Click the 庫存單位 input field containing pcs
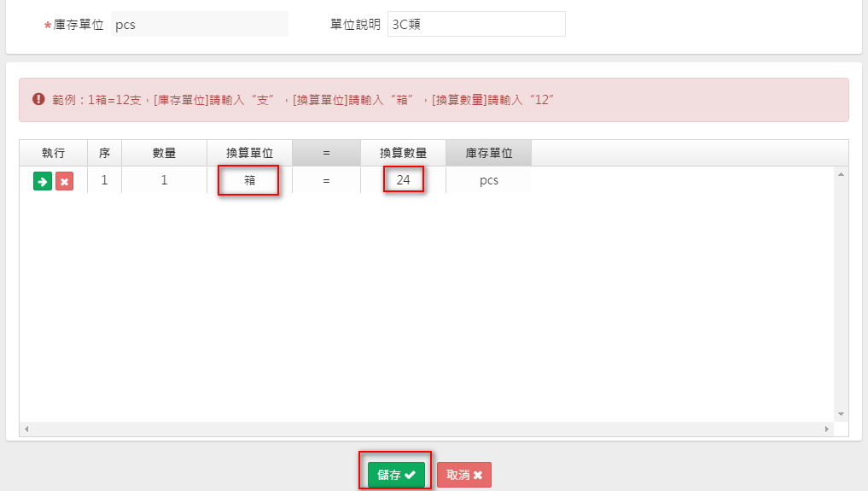This screenshot has width=868, height=491. pos(199,25)
